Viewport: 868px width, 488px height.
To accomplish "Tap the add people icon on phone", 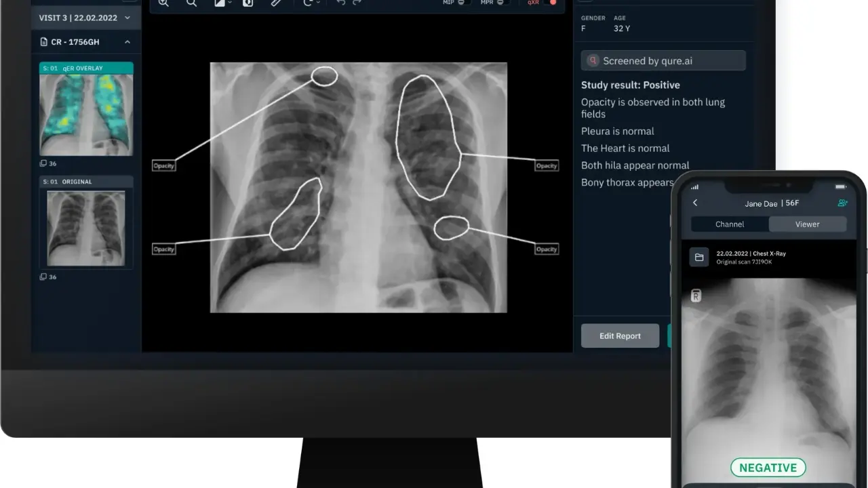I will pos(842,203).
